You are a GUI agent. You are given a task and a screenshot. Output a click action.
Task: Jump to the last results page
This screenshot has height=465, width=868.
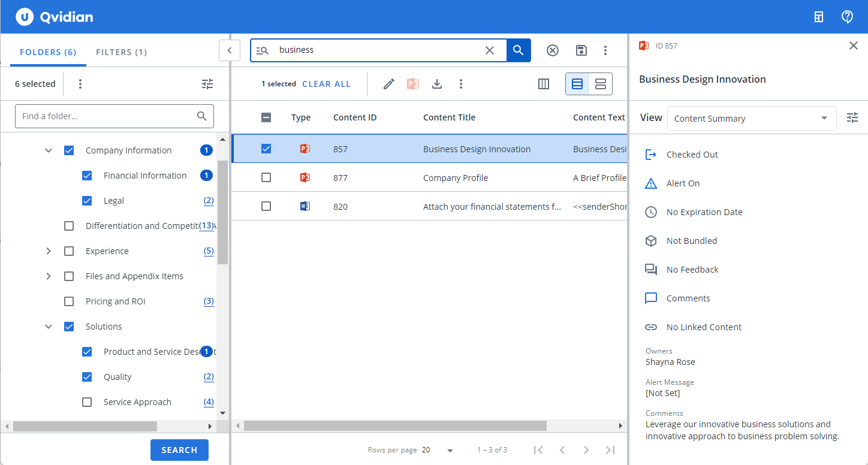[x=610, y=450]
